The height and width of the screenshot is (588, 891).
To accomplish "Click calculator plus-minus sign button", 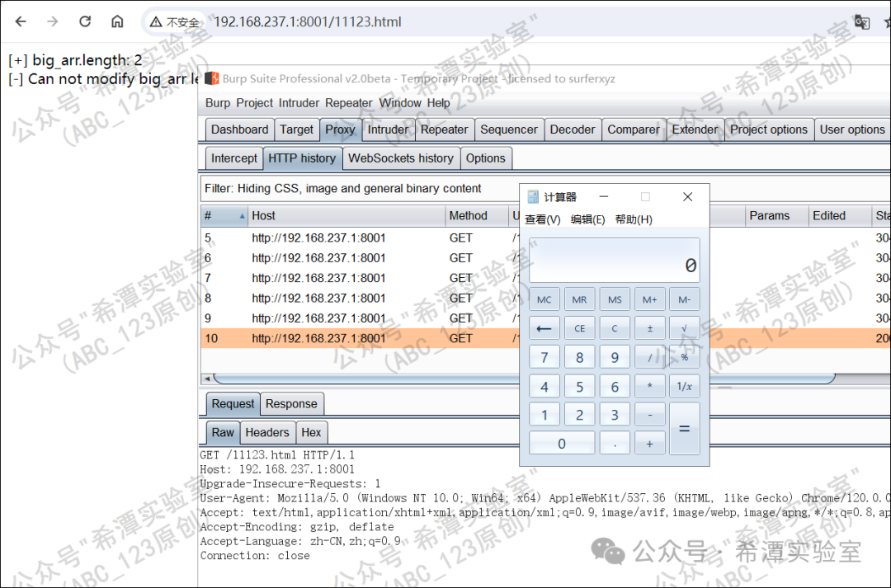I will click(x=649, y=328).
